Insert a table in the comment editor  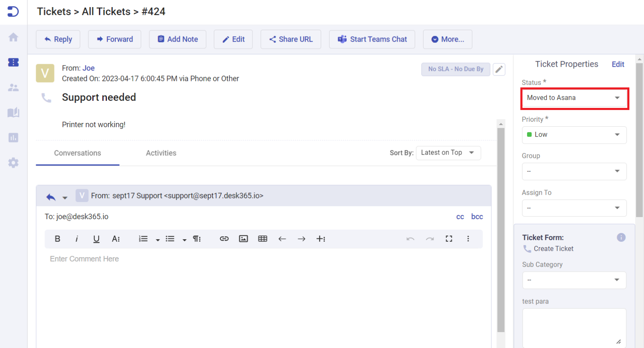click(x=263, y=238)
